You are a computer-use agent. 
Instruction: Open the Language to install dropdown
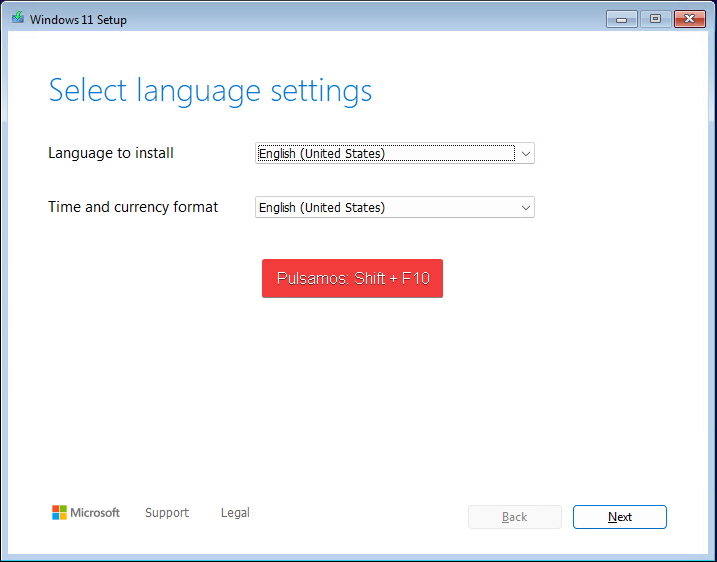[395, 153]
